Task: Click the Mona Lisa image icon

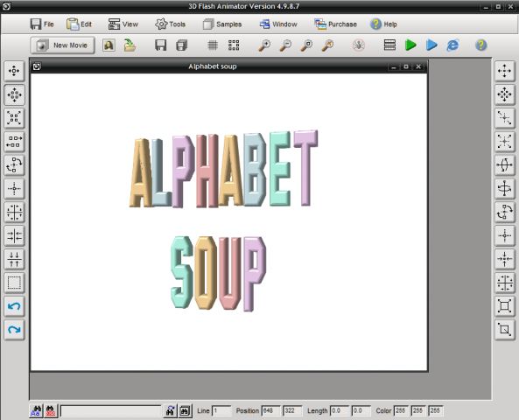Action: (x=109, y=45)
